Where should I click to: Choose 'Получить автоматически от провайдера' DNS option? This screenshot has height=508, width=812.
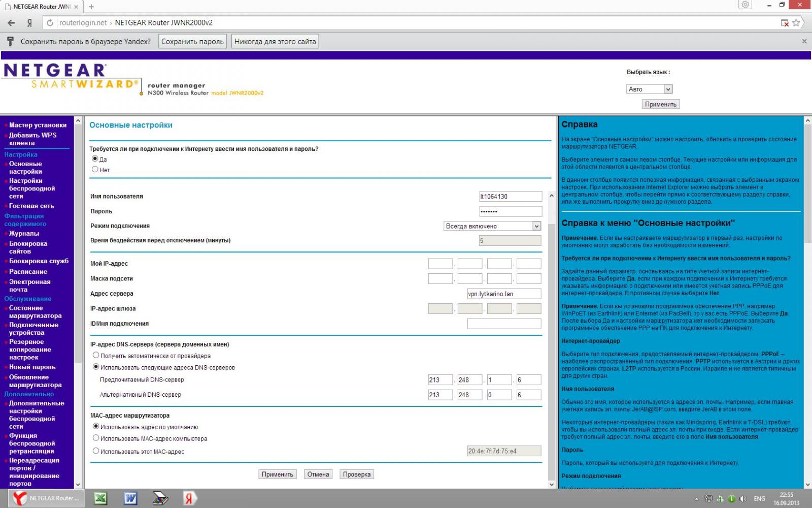click(95, 355)
